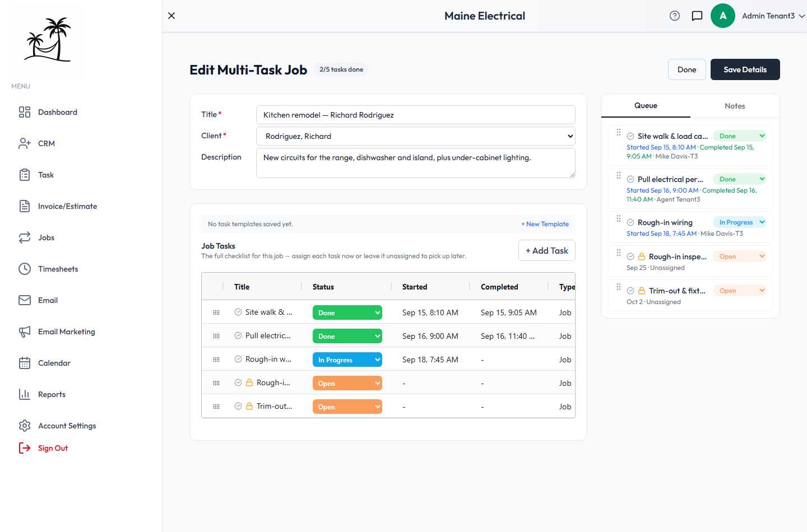Open Open status dropdown for Trim-out table row
Image resolution: width=807 pixels, height=532 pixels.
point(347,407)
